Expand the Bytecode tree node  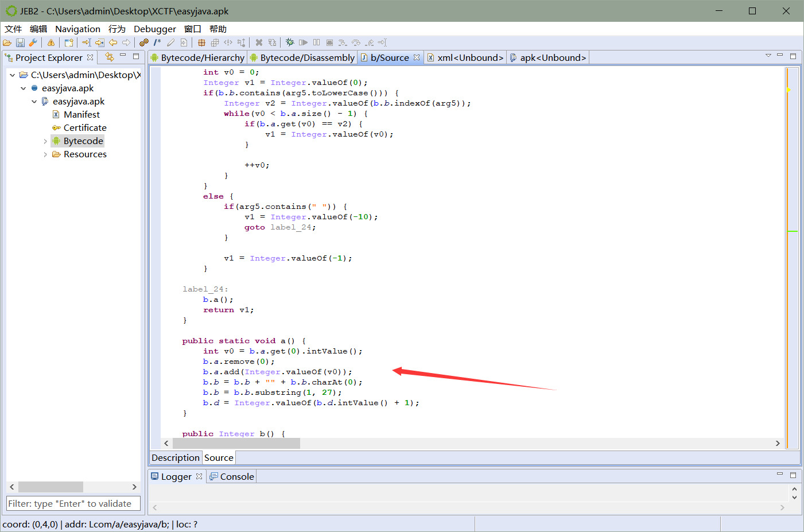(x=45, y=141)
